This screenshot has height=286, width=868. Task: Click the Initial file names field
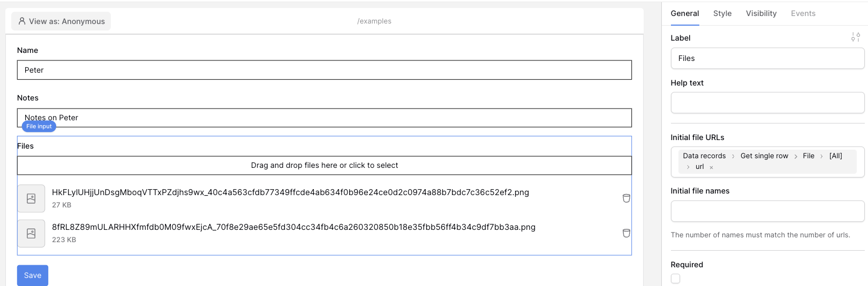pyautogui.click(x=767, y=211)
